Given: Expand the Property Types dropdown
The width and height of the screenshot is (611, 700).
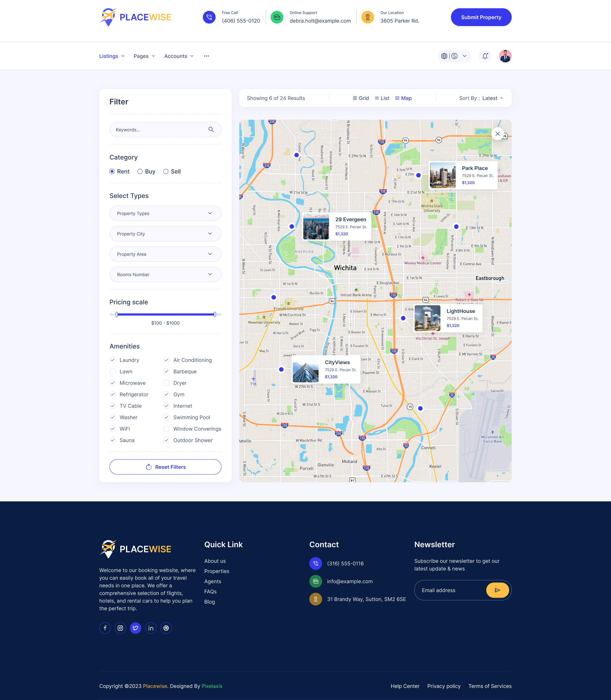Looking at the screenshot, I should click(165, 213).
